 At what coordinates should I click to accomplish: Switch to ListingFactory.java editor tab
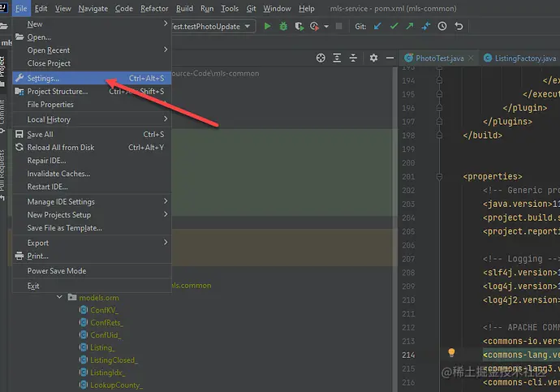tap(521, 58)
